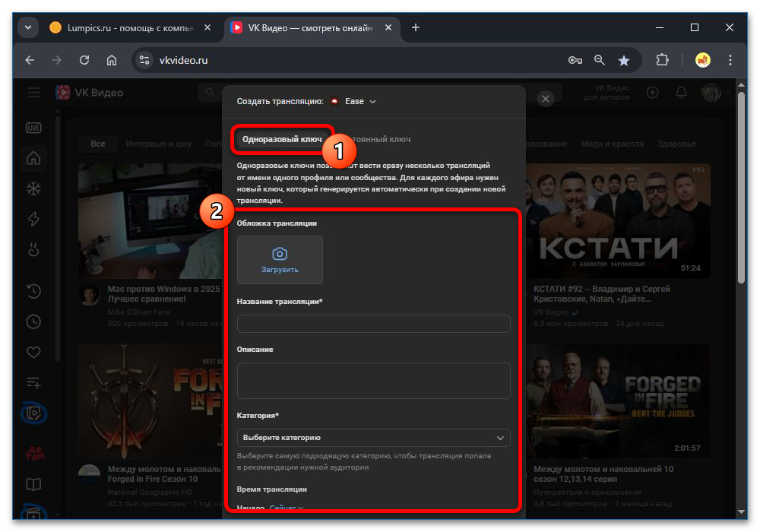View site information icon in address bar
Image resolution: width=760 pixels, height=532 pixels.
[144, 60]
